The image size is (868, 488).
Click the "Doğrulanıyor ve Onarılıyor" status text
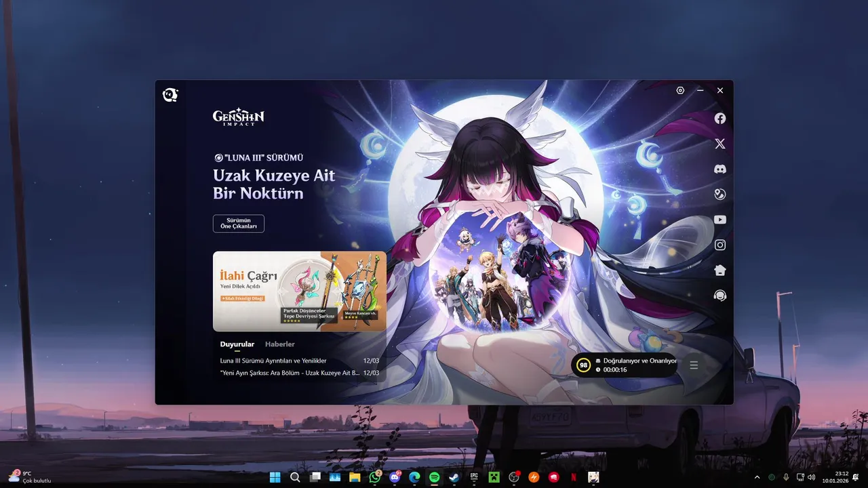click(640, 361)
